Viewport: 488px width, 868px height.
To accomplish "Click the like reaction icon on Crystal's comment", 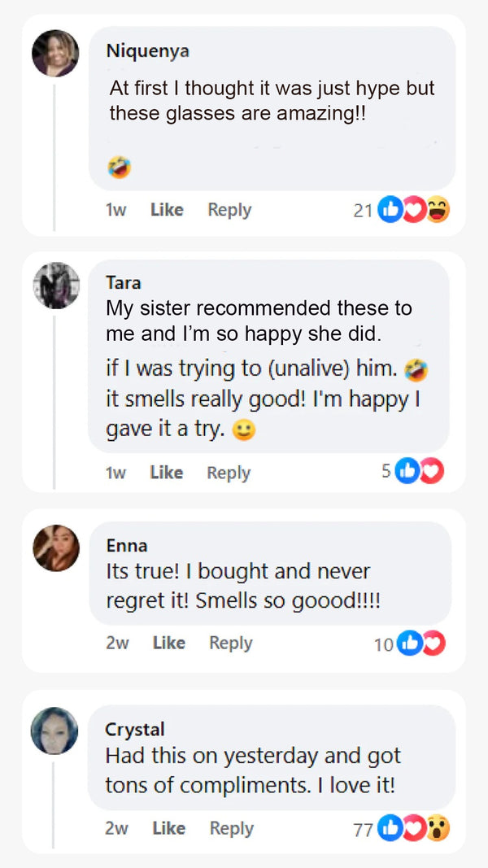I will point(390,829).
